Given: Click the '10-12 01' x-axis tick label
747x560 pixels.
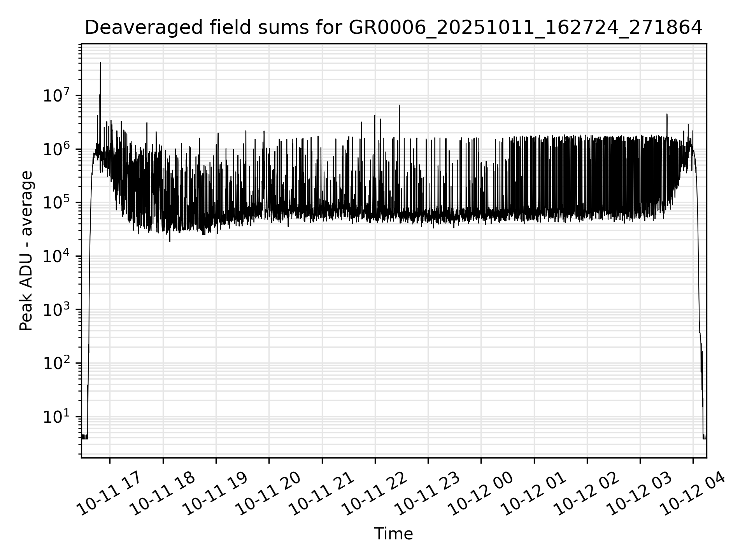Looking at the screenshot, I should point(533,493).
